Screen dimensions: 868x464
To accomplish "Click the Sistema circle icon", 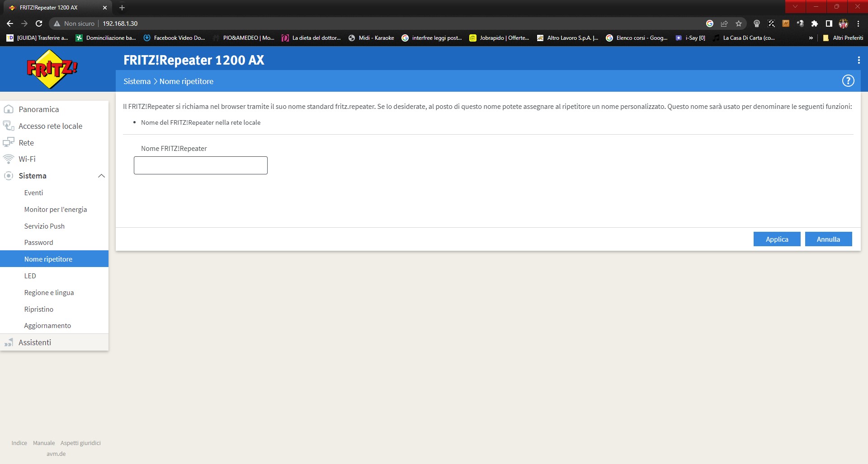I will point(9,176).
